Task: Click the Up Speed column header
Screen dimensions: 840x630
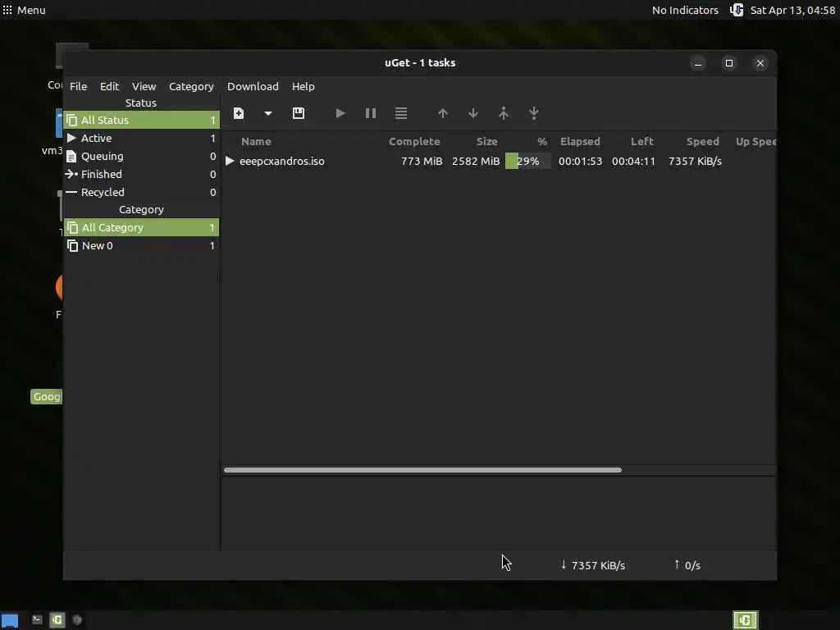Action: pyautogui.click(x=756, y=141)
